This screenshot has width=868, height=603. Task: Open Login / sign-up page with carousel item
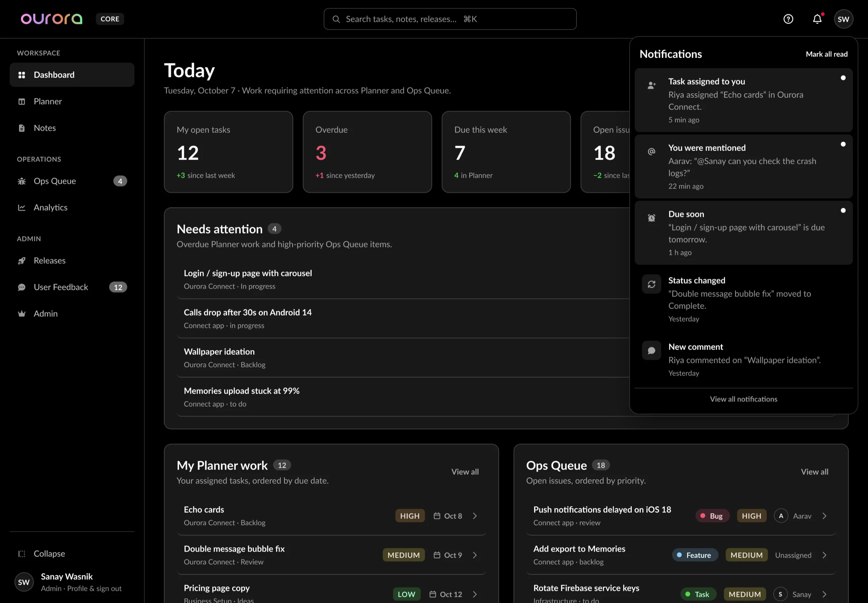click(403, 279)
